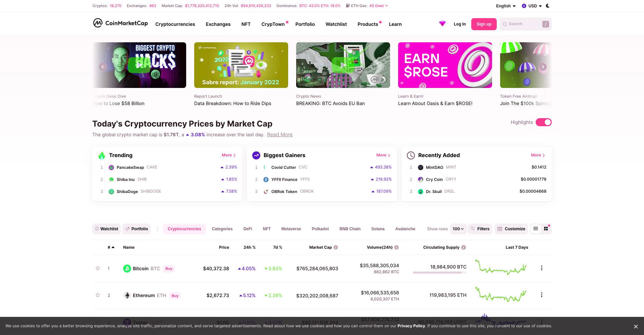Click the pink diamond rewards icon
This screenshot has height=335, width=644.
pyautogui.click(x=442, y=24)
